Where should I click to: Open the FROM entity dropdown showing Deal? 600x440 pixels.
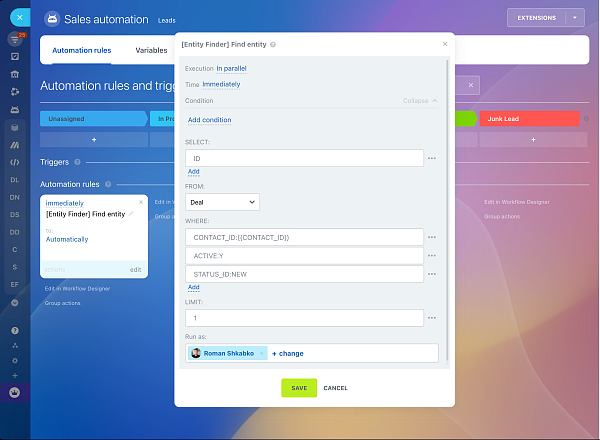pyautogui.click(x=222, y=202)
